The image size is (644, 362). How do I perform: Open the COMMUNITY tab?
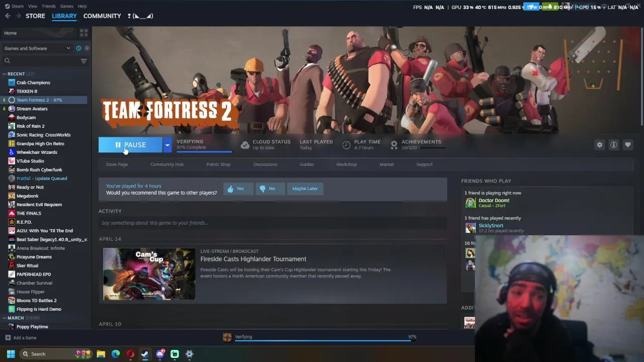pyautogui.click(x=102, y=16)
